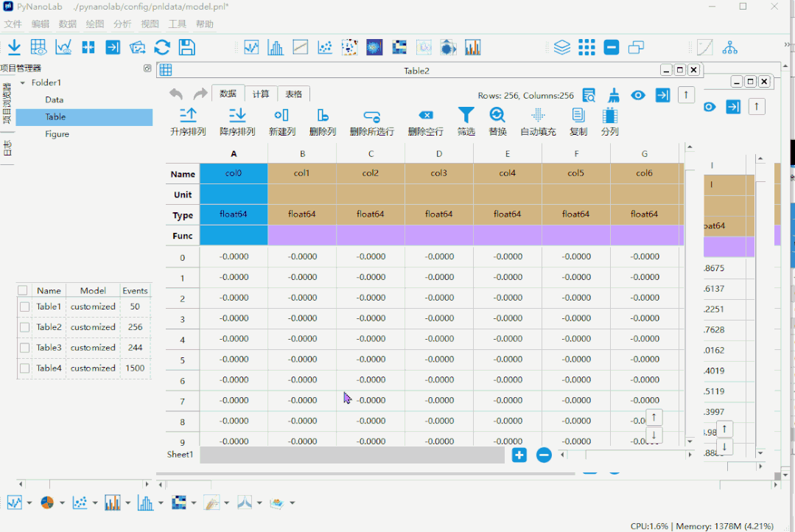Click the search table icon in Table2
The image size is (795, 532).
pyautogui.click(x=589, y=95)
